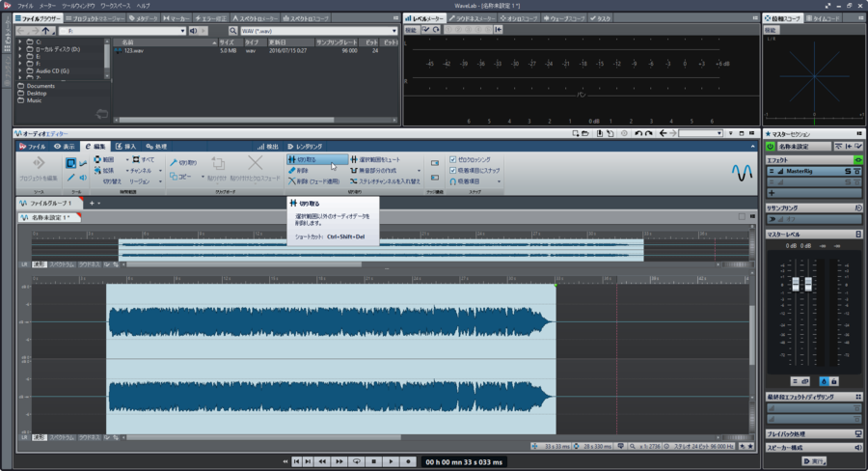Open the dropdown field in audio editor toolbar
Image resolution: width=868 pixels, height=471 pixels.
(701, 133)
